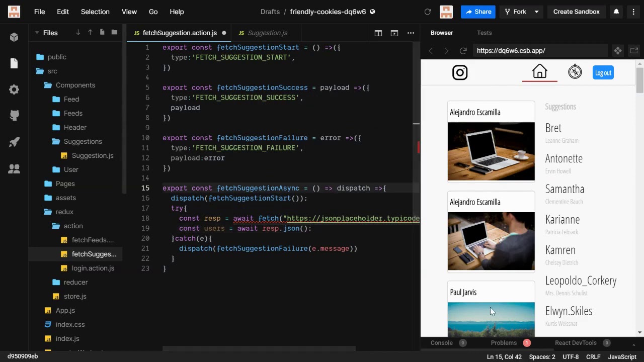Click Log out in the preview app
644x362 pixels.
[x=603, y=73]
